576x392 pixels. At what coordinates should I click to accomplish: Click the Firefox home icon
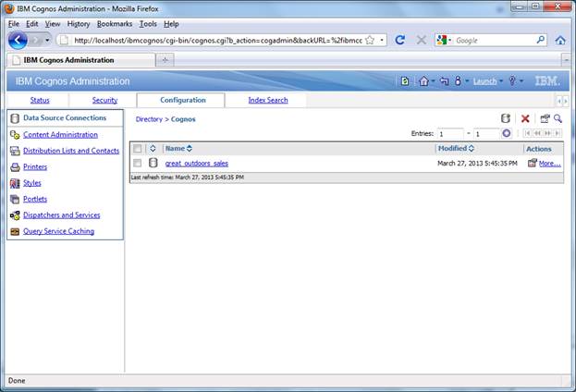pos(560,40)
